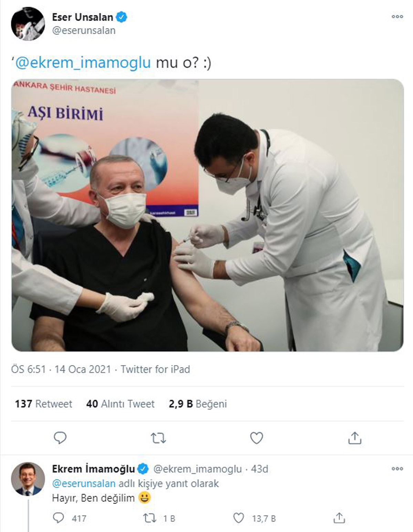The image size is (413, 532).
Task: Retweet the main tweet
Action: click(x=158, y=438)
